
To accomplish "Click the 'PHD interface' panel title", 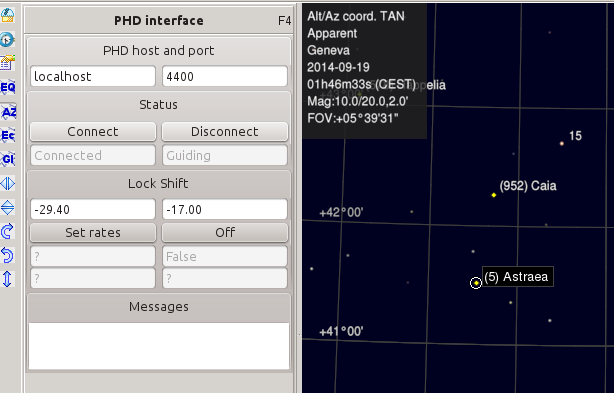I will click(159, 20).
